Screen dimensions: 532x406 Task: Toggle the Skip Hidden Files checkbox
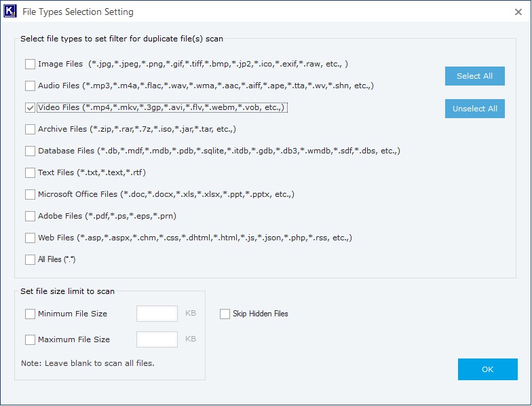coord(225,314)
